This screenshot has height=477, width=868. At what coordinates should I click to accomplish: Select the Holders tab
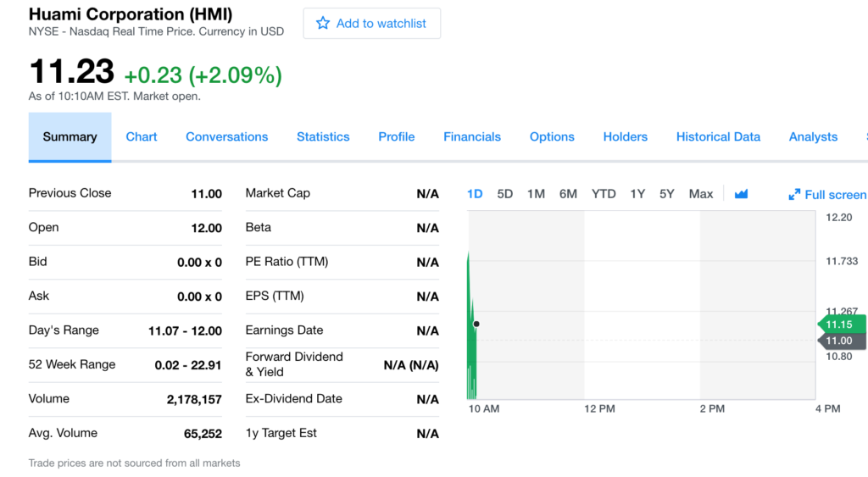(x=625, y=136)
